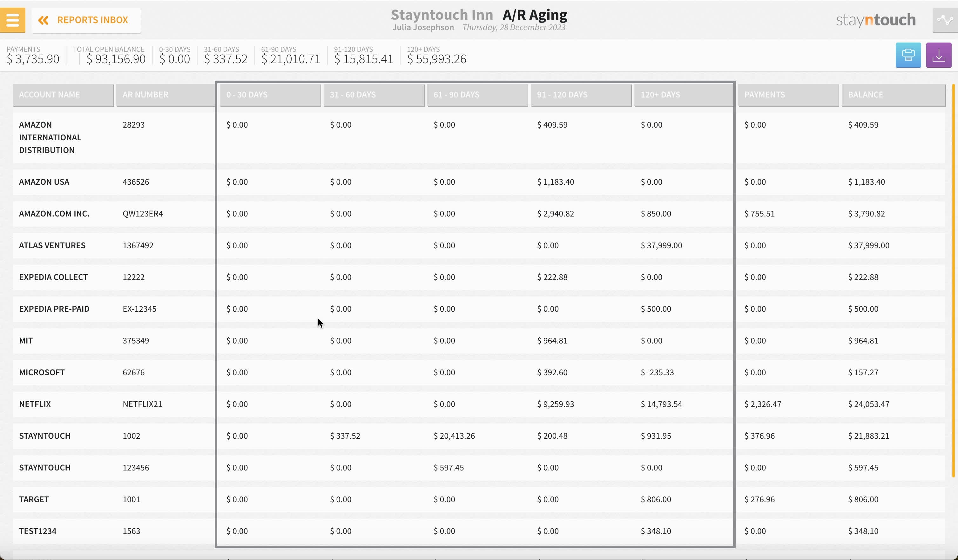Click AR number EX-12345

pyautogui.click(x=139, y=309)
